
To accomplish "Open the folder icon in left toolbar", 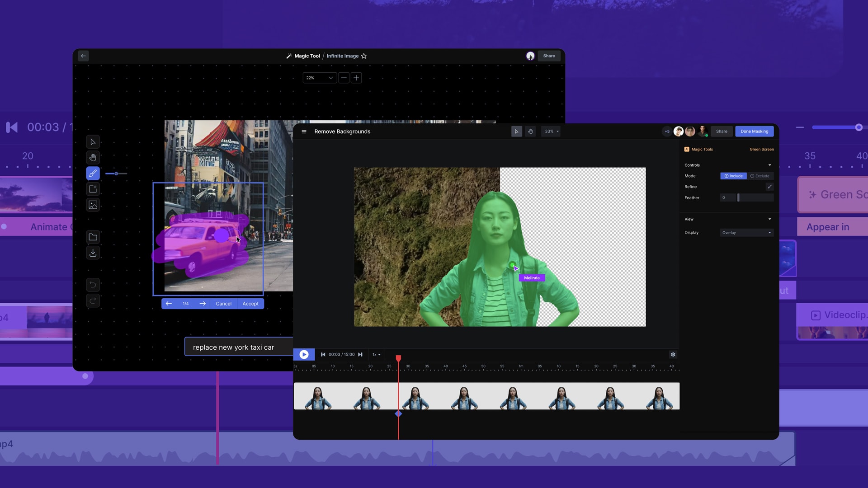I will click(93, 237).
